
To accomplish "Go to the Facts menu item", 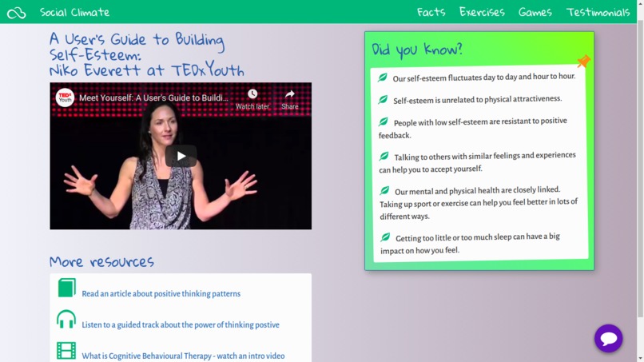I will pyautogui.click(x=431, y=12).
